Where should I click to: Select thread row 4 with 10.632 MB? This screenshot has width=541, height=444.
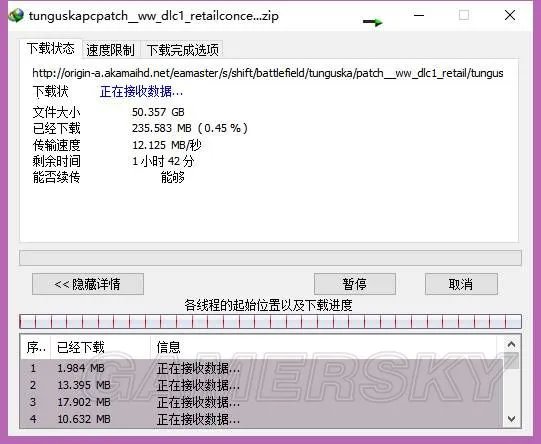261,419
